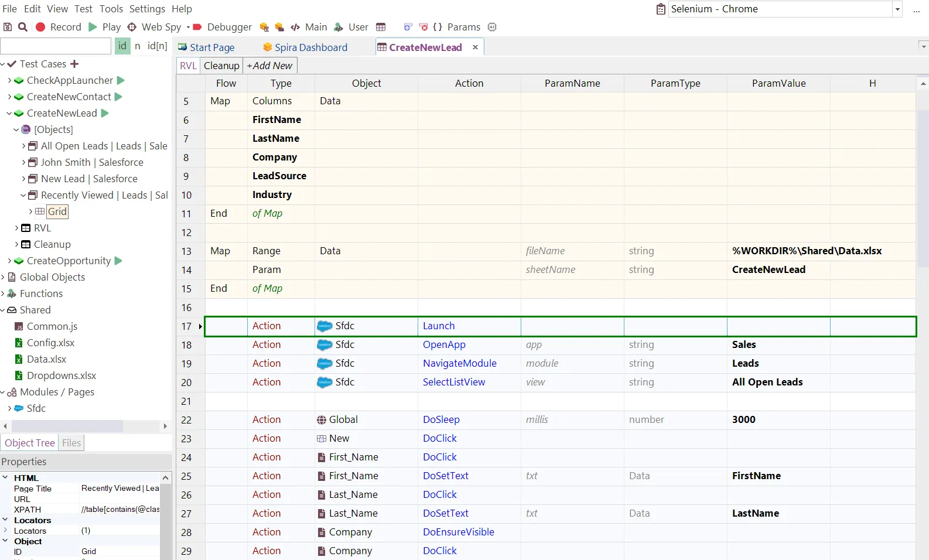Image resolution: width=929 pixels, height=560 pixels.
Task: Open the Params editor
Action: (x=457, y=27)
